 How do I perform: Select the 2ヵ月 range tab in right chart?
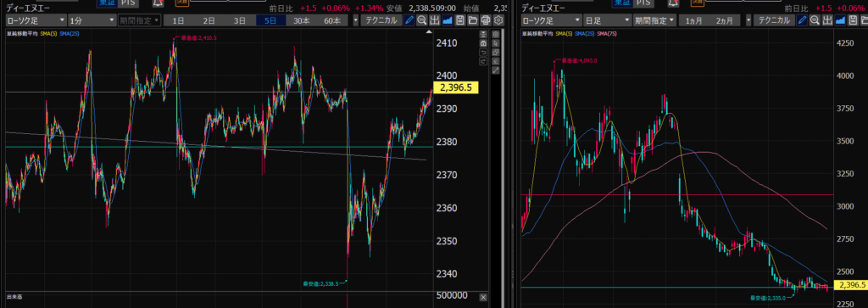[x=726, y=20]
